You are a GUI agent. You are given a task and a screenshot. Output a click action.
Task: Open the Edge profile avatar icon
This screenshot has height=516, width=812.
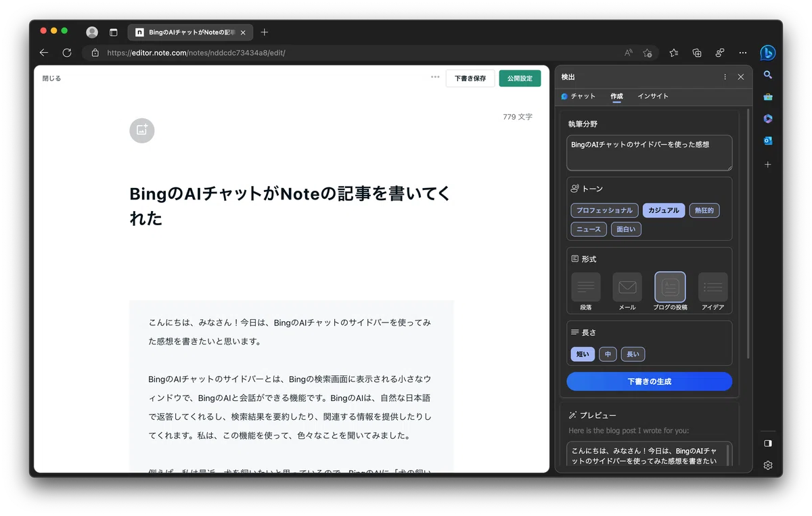click(92, 32)
